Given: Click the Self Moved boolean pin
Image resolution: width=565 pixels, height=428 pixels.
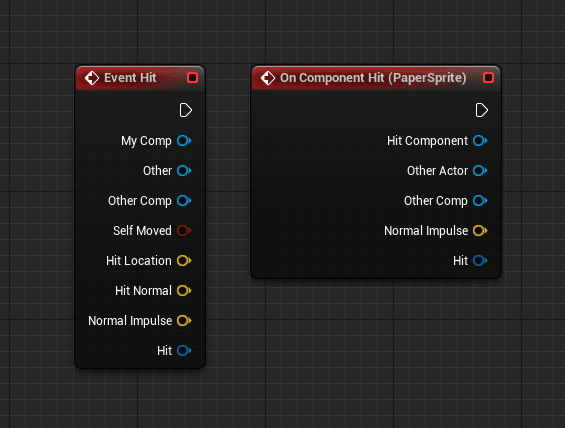Looking at the screenshot, I should [184, 231].
